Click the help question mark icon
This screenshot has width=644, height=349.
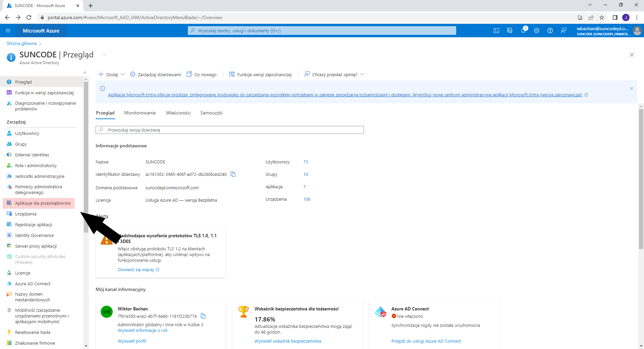pos(550,31)
